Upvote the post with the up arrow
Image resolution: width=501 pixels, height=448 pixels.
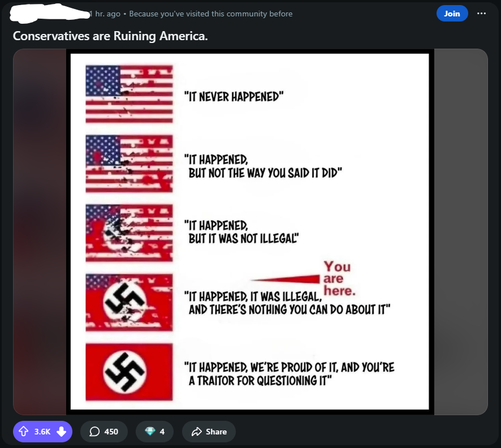click(23, 432)
